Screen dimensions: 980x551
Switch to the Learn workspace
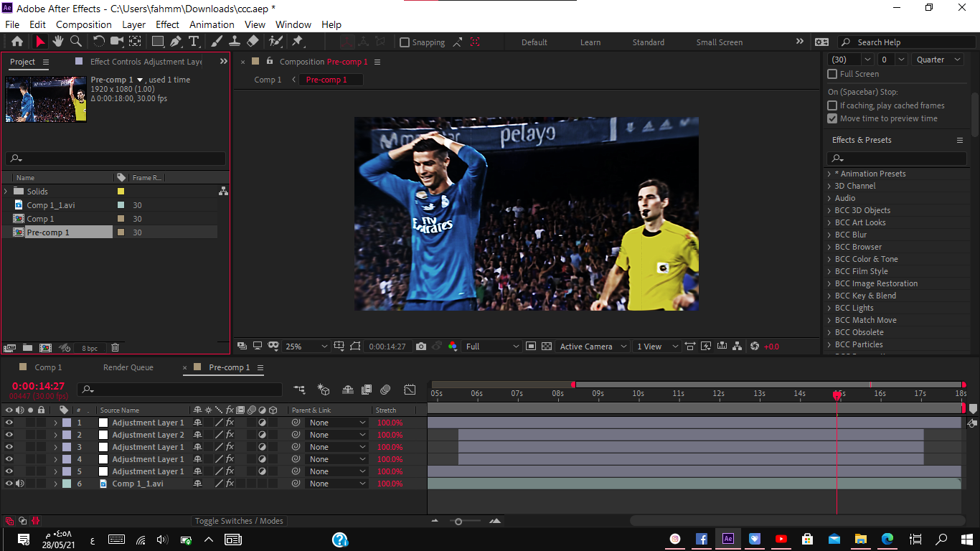tap(590, 42)
